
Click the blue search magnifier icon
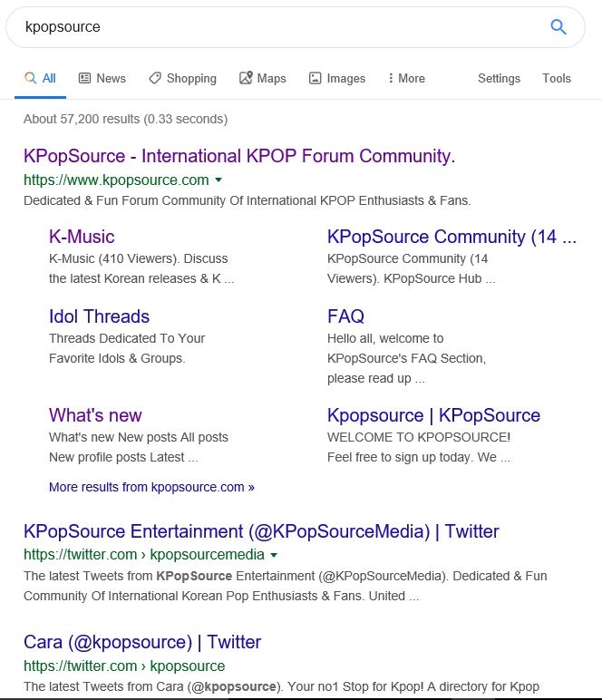point(558,27)
